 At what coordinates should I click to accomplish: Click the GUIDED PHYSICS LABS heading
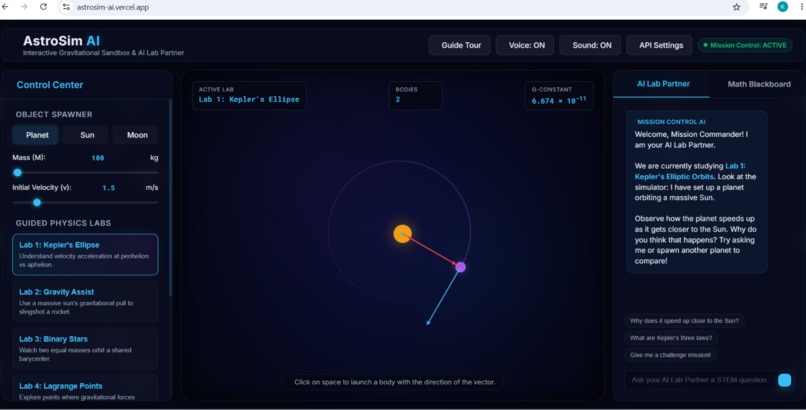pyautogui.click(x=63, y=223)
